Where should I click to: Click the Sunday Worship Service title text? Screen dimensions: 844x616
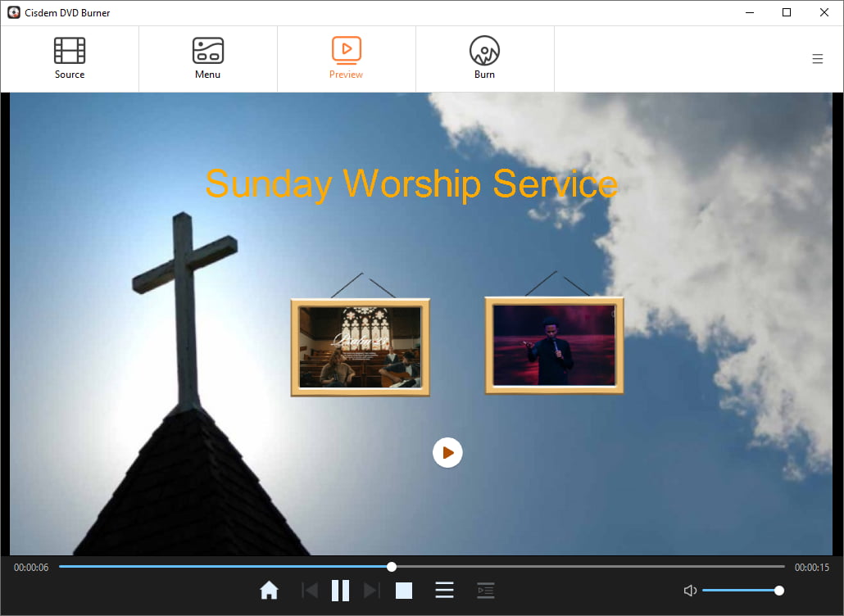411,183
